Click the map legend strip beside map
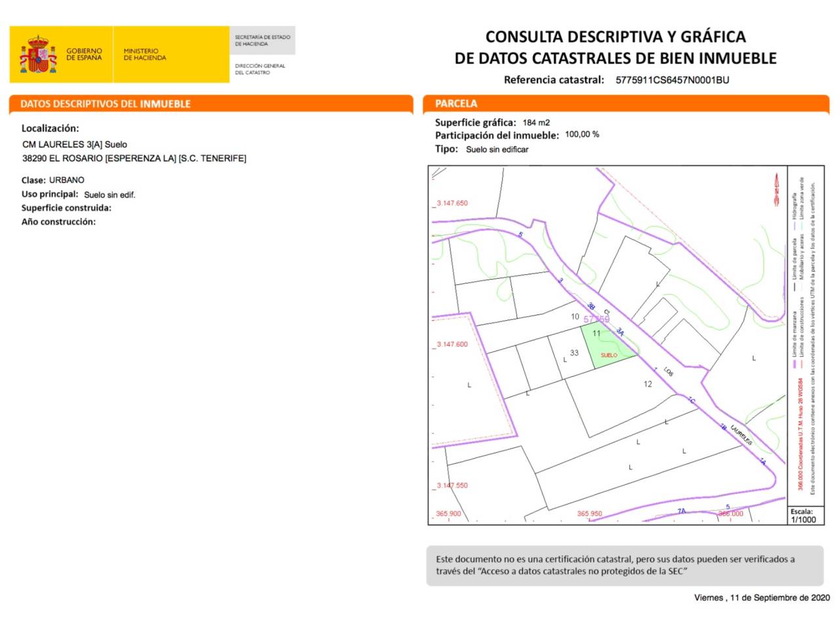 click(806, 335)
